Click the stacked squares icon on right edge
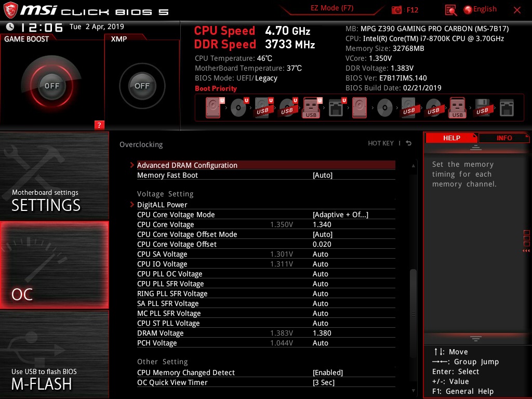The width and height of the screenshot is (532, 399). [527, 238]
